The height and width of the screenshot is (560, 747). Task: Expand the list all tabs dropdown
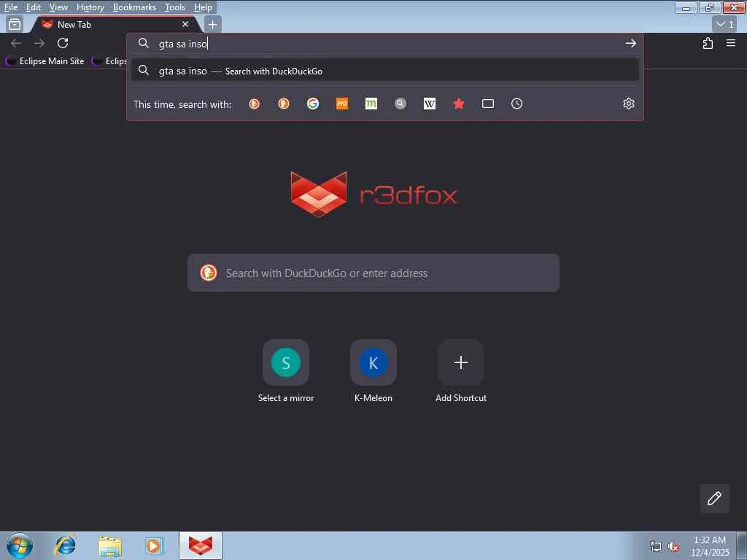click(x=725, y=24)
